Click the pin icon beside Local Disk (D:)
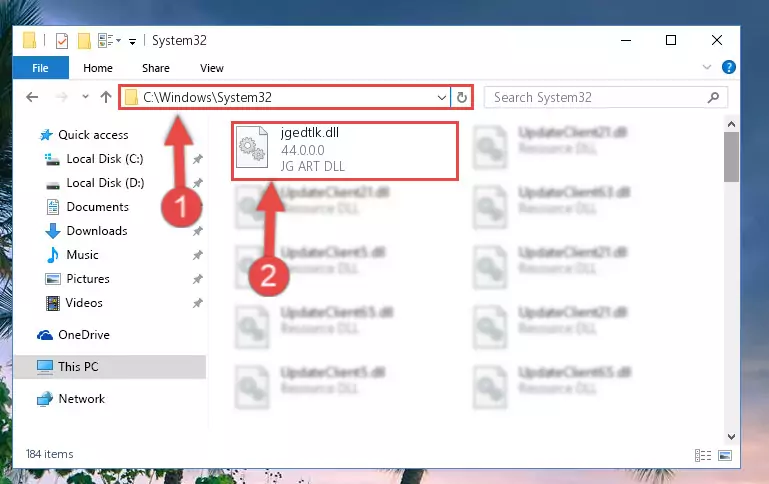 198,183
